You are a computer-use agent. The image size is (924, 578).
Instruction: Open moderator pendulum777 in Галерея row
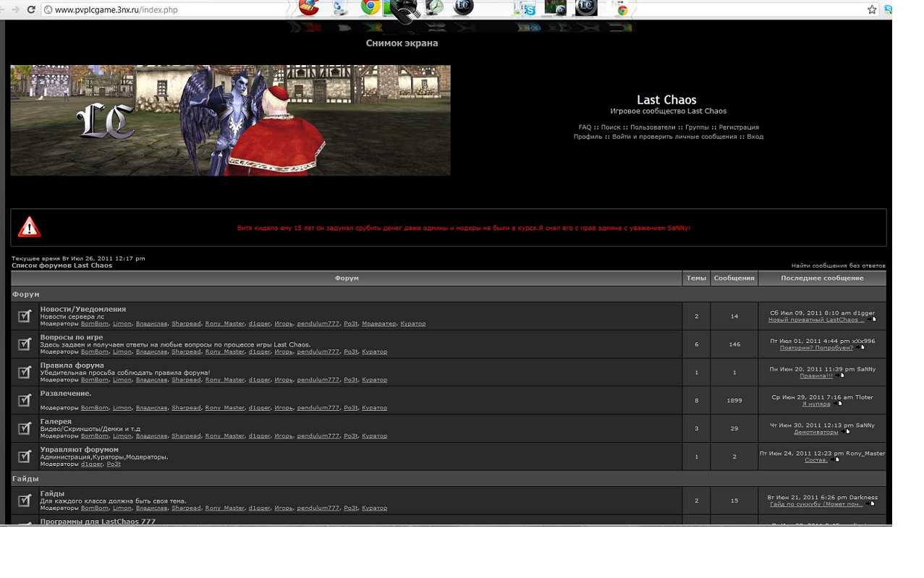(x=318, y=436)
